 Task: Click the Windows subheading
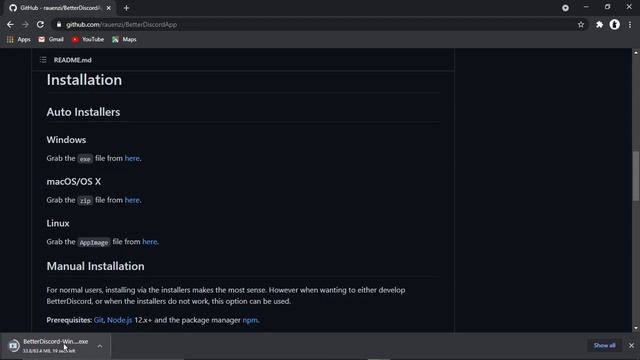tap(66, 140)
